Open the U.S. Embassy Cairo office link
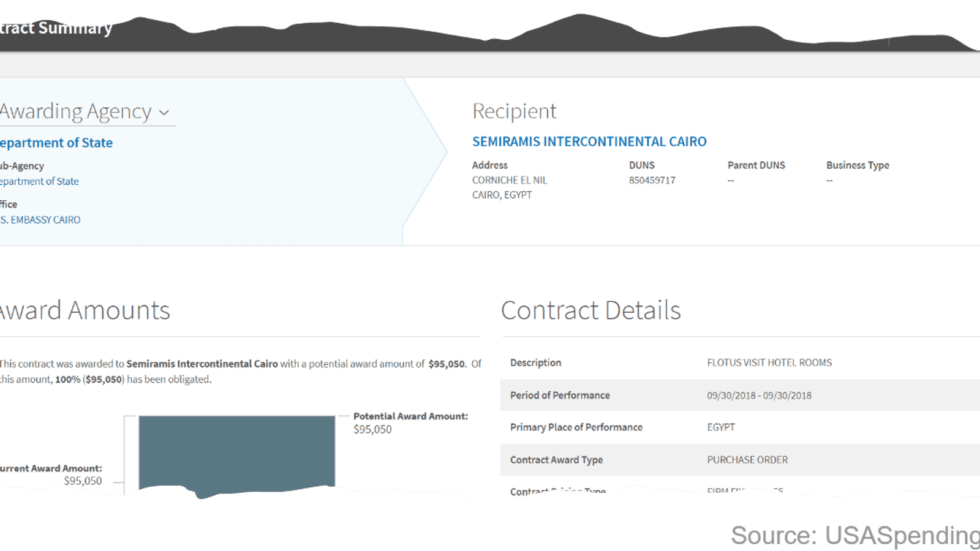The height and width of the screenshot is (551, 980). click(x=40, y=220)
